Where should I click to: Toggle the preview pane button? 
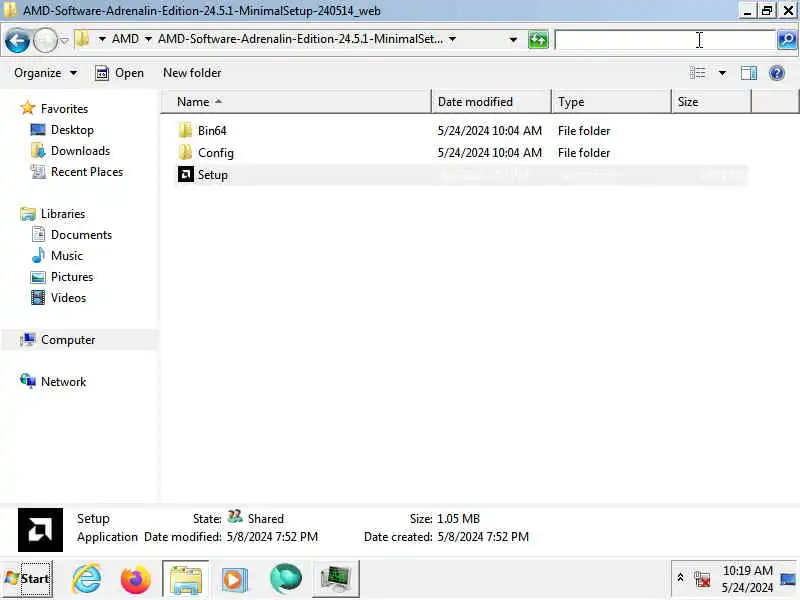pos(748,73)
